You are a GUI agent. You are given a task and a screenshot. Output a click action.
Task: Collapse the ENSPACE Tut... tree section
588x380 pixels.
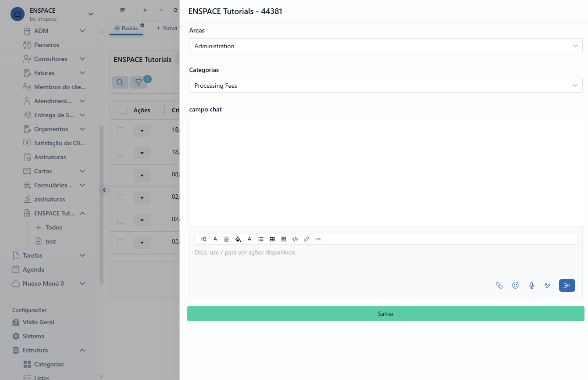(x=82, y=213)
